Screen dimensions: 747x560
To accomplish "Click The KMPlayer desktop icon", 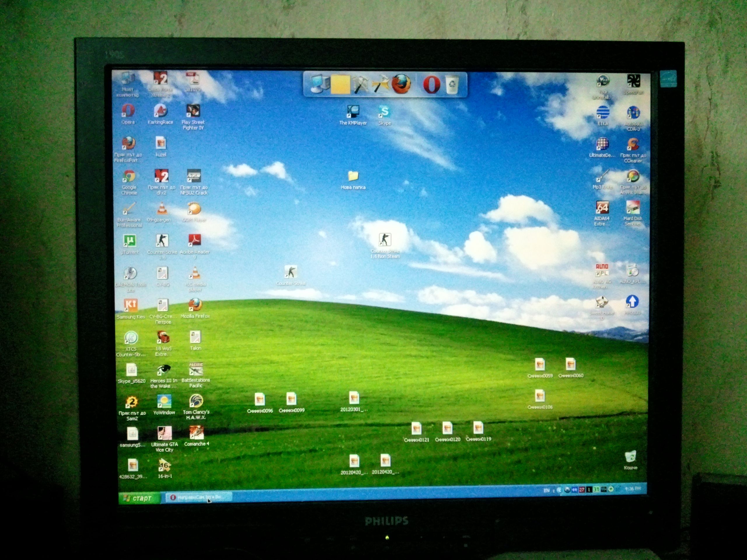I will 353,112.
